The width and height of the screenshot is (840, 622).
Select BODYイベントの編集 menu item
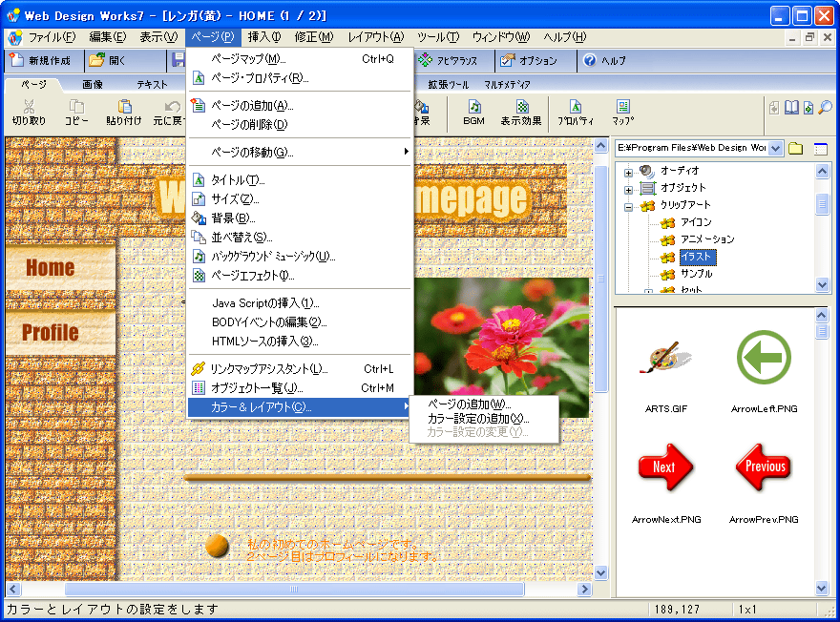(300, 322)
